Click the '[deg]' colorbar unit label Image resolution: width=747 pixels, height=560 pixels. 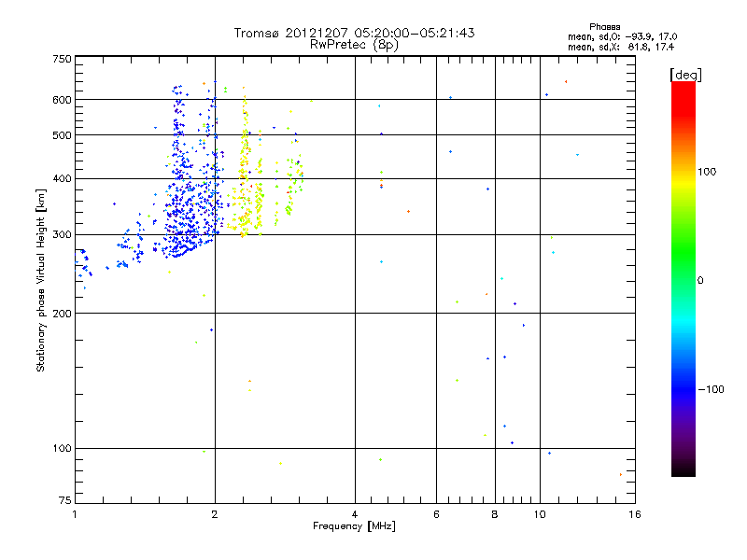point(685,75)
